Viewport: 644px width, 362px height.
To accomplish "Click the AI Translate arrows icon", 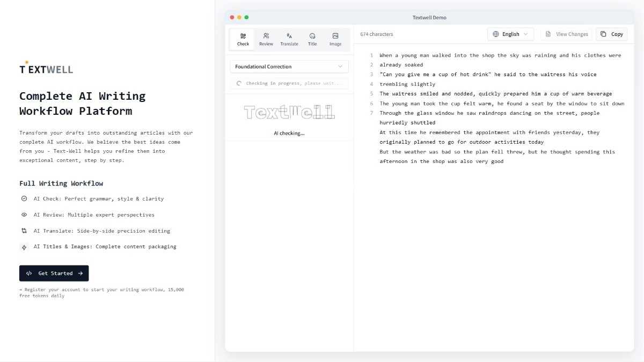I will 24,231.
